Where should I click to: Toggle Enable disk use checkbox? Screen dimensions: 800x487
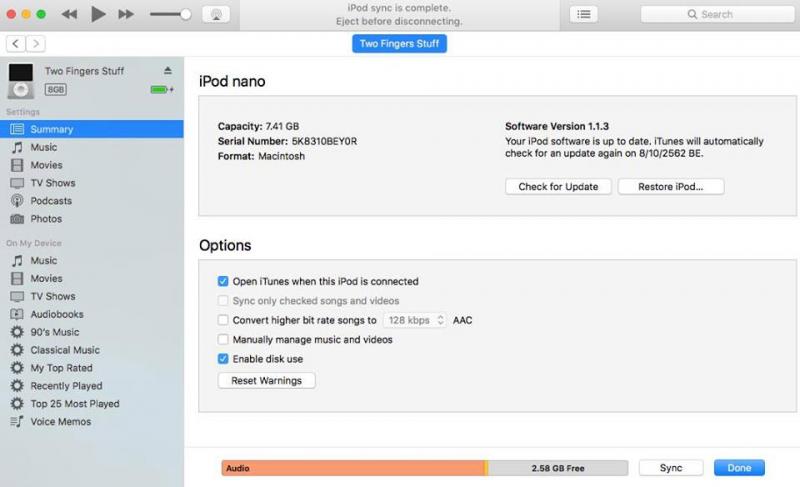point(223,359)
